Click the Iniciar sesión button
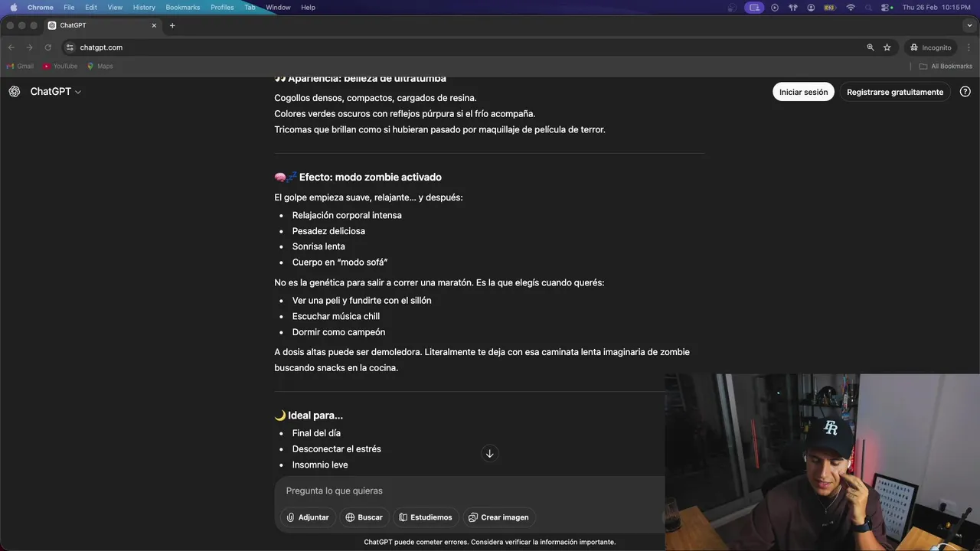 point(803,92)
